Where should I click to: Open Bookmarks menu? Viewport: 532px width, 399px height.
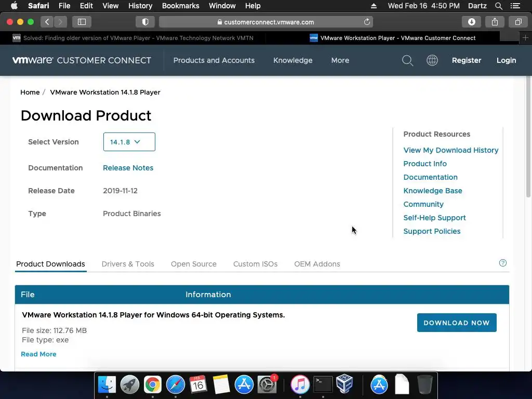coord(180,6)
